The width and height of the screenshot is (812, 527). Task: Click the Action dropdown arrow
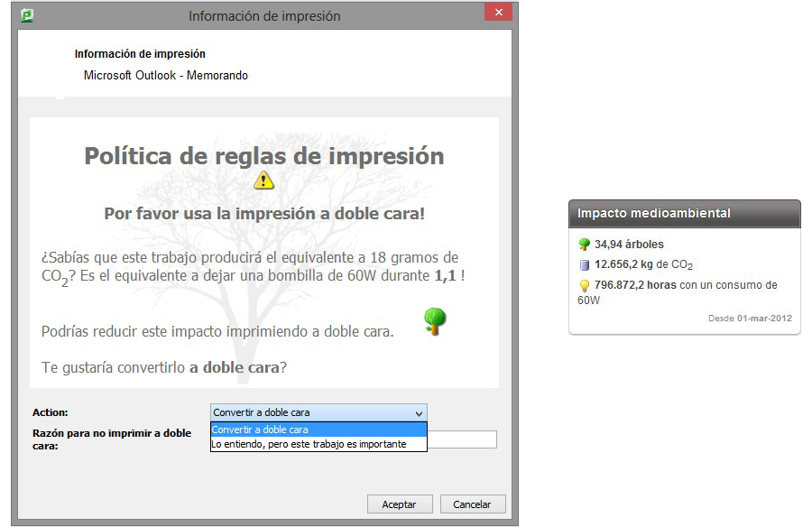418,413
